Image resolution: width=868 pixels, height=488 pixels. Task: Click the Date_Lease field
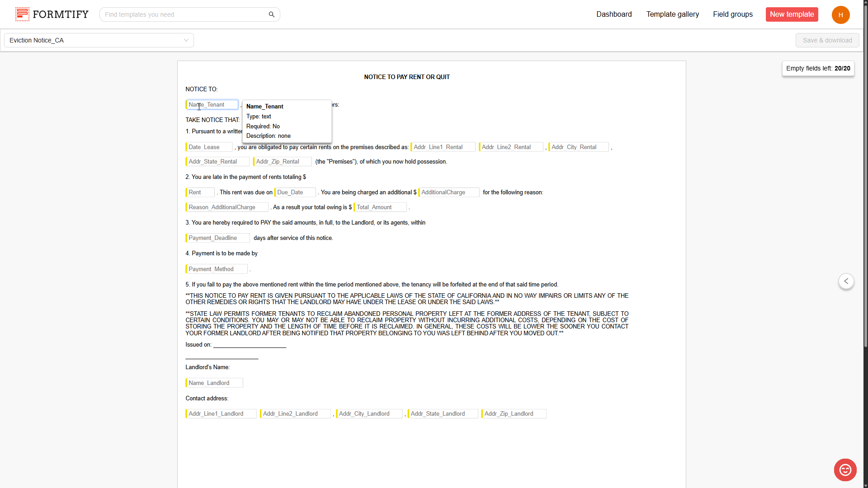tap(209, 147)
